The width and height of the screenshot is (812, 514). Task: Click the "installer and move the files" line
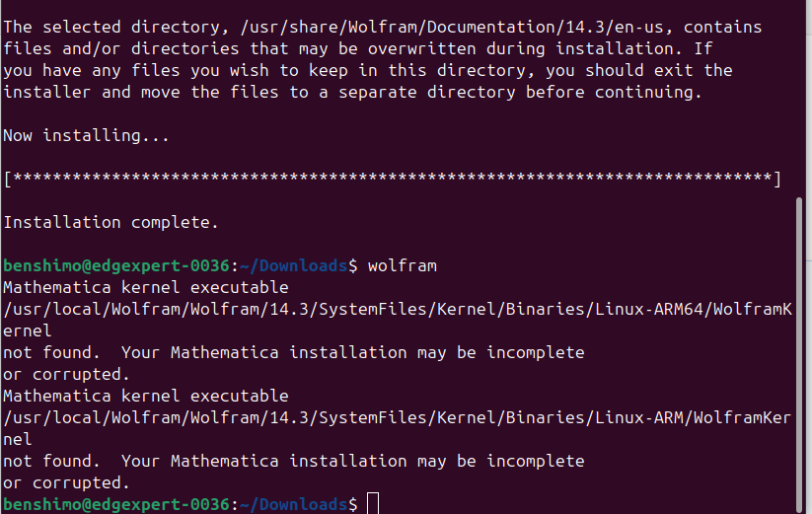pos(148,92)
